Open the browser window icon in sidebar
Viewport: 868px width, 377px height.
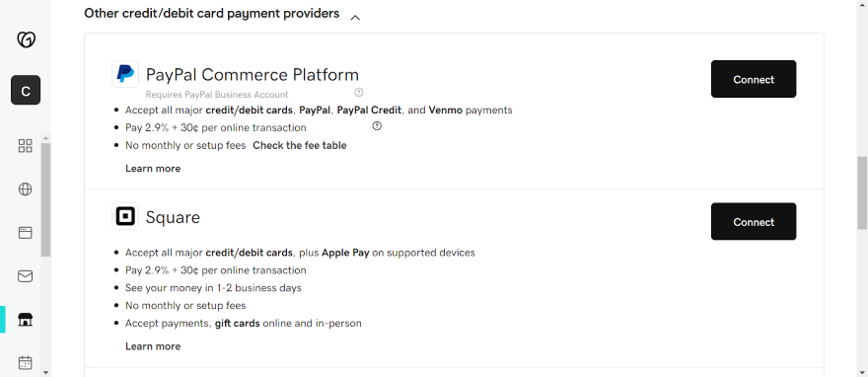(26, 233)
